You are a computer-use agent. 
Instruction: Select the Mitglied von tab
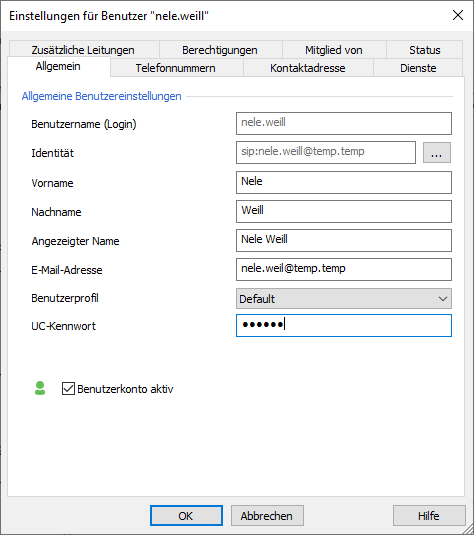[334, 50]
